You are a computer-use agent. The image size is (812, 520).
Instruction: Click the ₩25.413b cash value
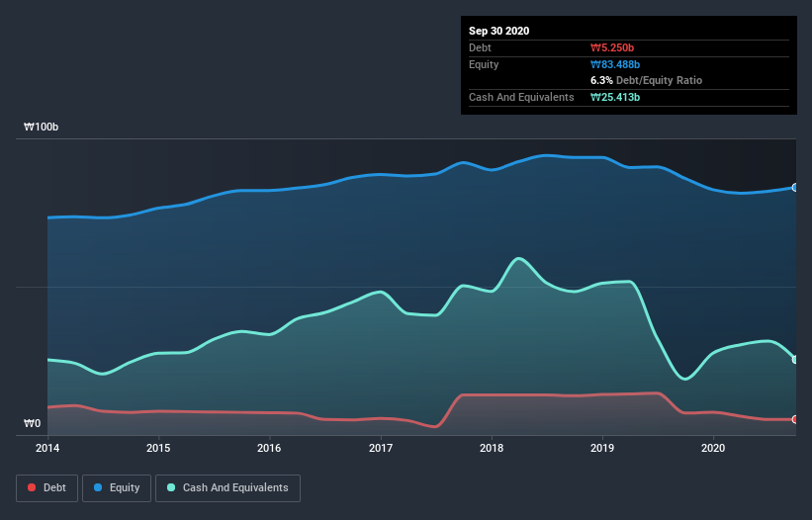[615, 97]
